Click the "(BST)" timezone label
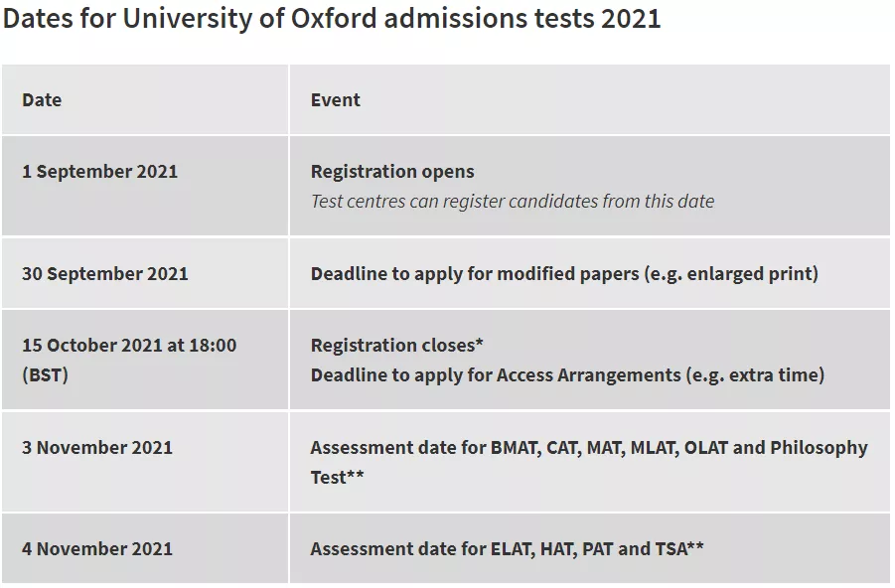Image resolution: width=895 pixels, height=588 pixels. coord(45,375)
